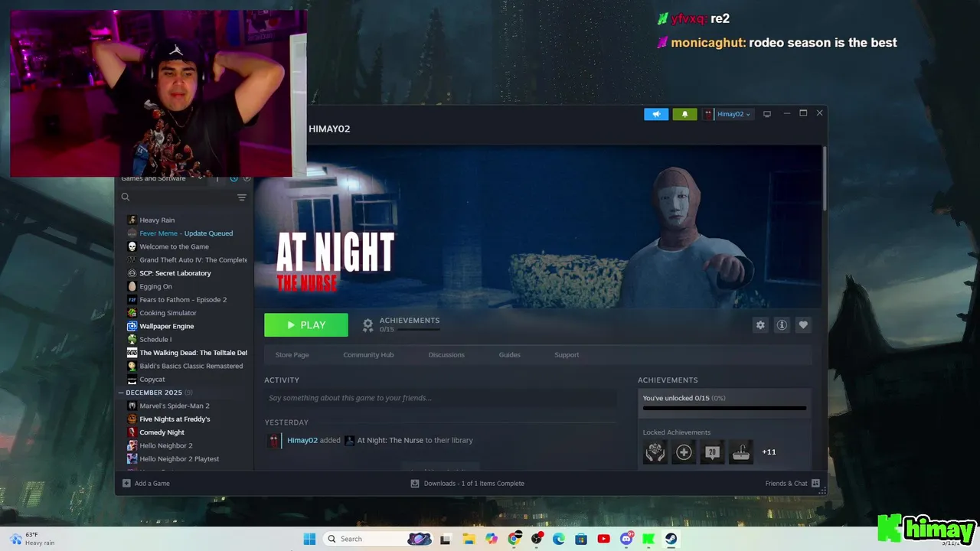Open the Community Hub tab

tap(368, 355)
